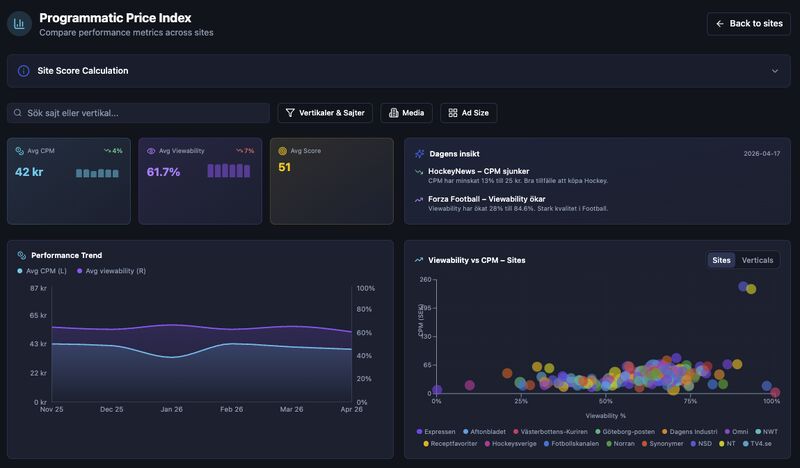Click the 4% trend indicator on Avg CPM

pos(113,151)
